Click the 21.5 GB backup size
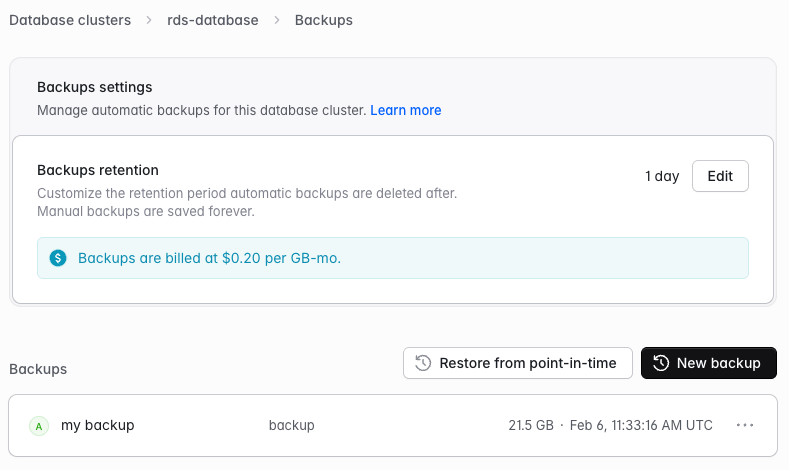The width and height of the screenshot is (789, 470). (531, 425)
